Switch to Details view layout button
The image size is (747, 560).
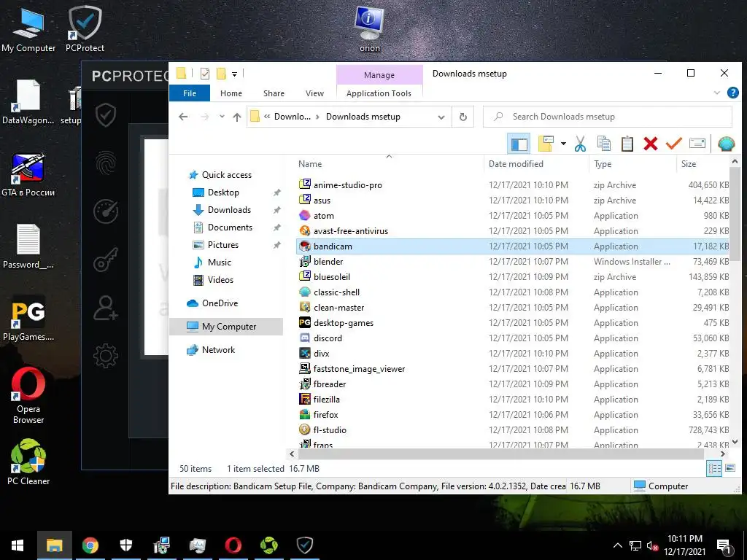click(x=714, y=469)
